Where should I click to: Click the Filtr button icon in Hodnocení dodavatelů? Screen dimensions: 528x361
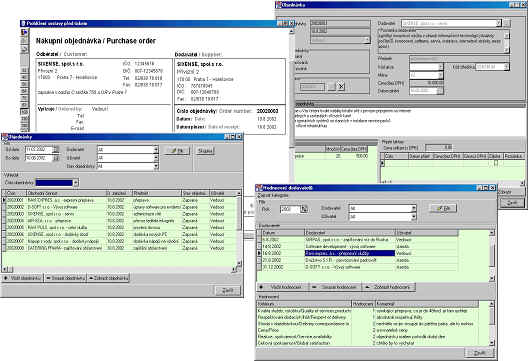click(x=443, y=208)
